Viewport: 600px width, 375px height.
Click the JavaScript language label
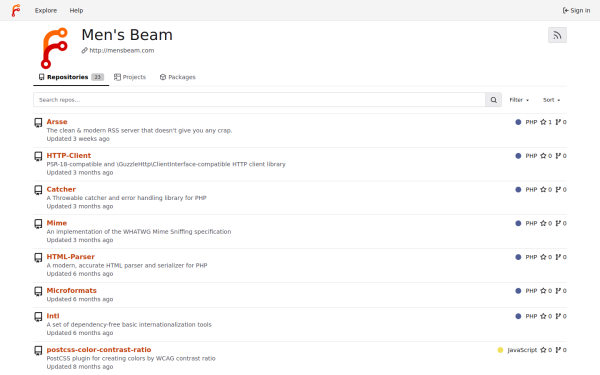(522, 350)
